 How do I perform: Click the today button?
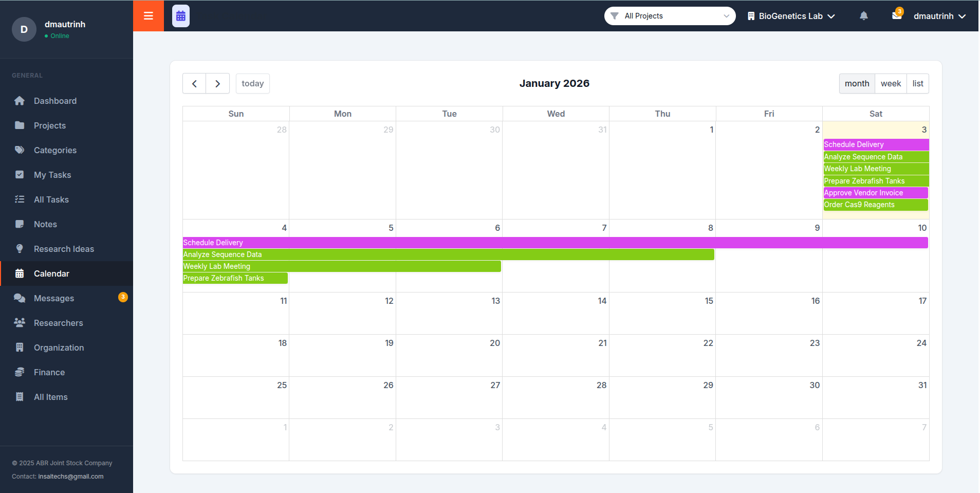[x=252, y=83]
